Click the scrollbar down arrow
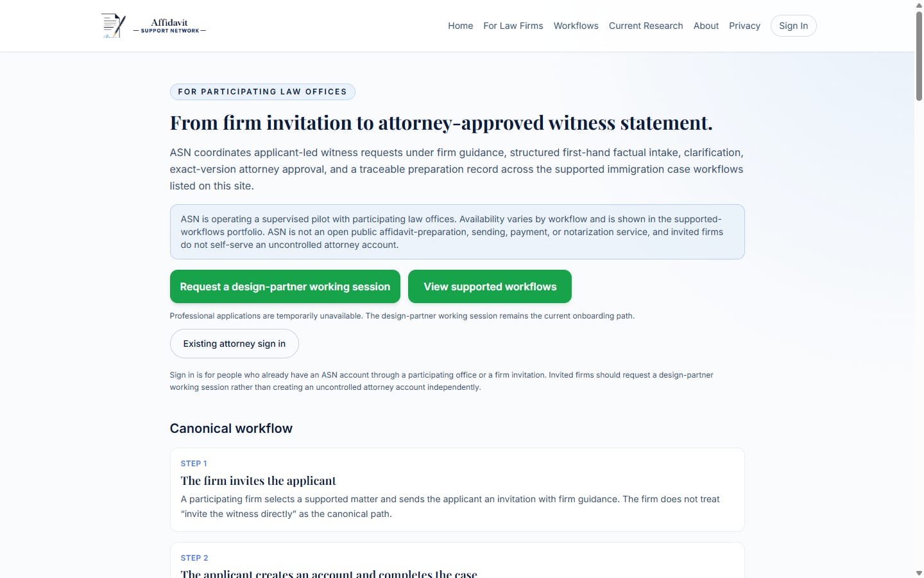924x578 pixels. 919,573
